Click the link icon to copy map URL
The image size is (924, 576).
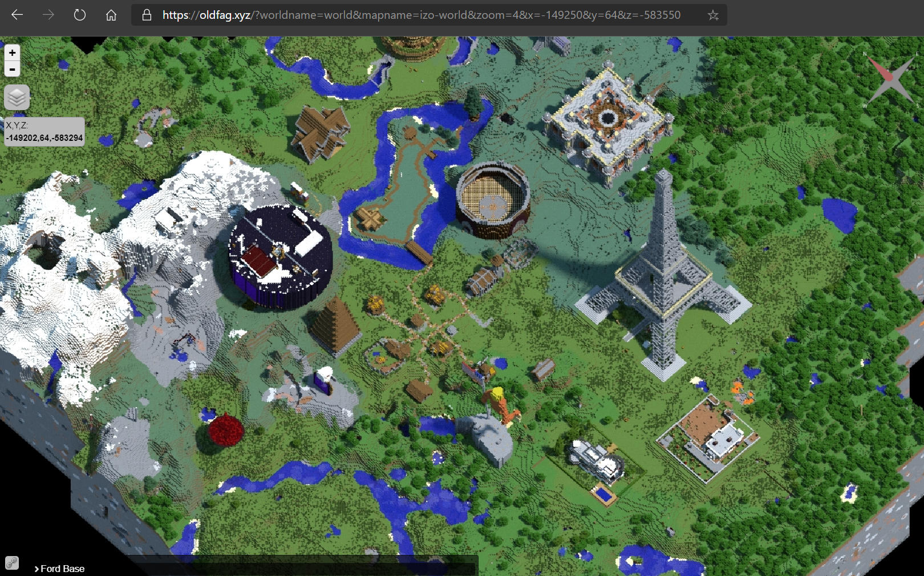click(12, 563)
